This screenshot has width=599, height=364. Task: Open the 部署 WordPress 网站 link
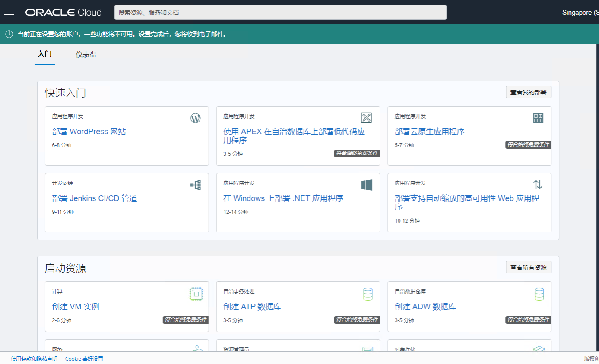[x=89, y=132]
